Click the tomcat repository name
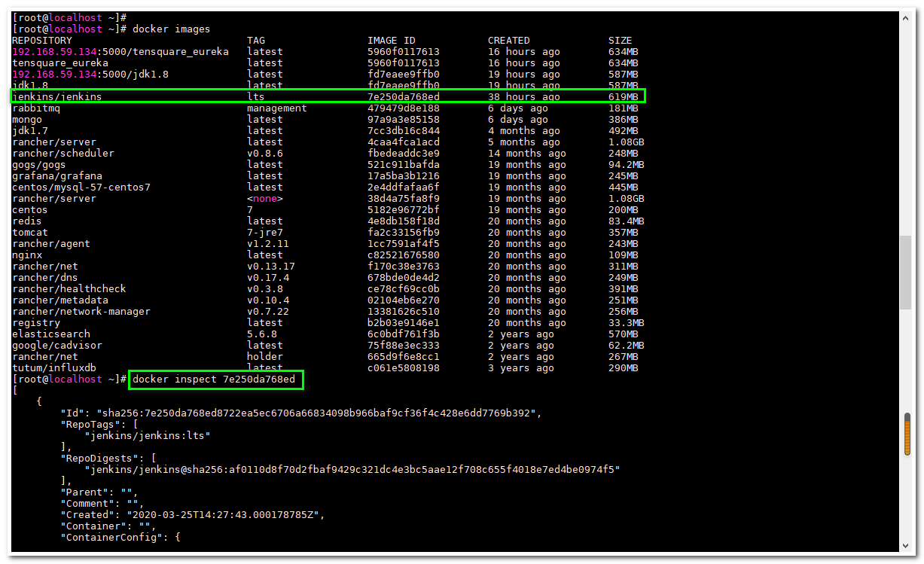Image resolution: width=924 pixels, height=564 pixels. click(30, 232)
